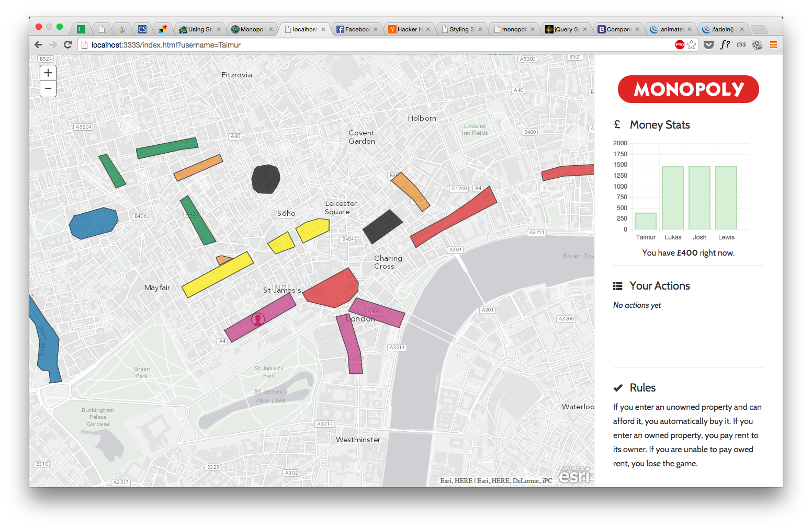Select the long yellow Mayfair property
This screenshot has height=529, width=812.
[x=218, y=274]
